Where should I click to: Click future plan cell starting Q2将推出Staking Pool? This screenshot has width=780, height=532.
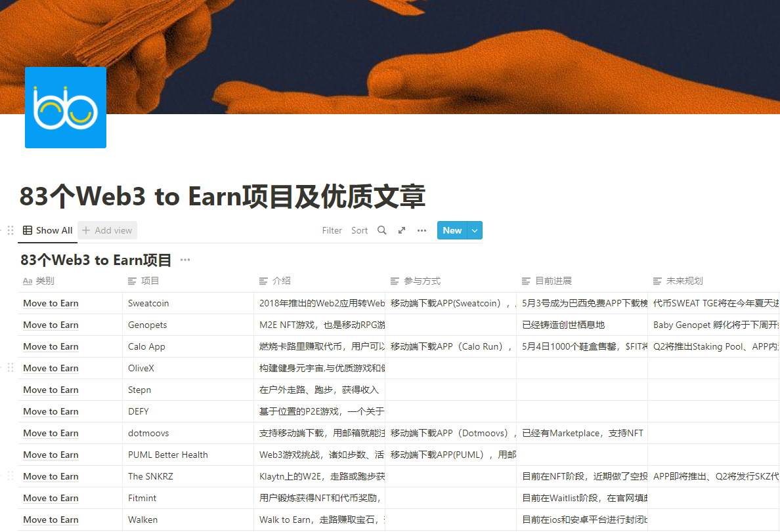click(714, 346)
